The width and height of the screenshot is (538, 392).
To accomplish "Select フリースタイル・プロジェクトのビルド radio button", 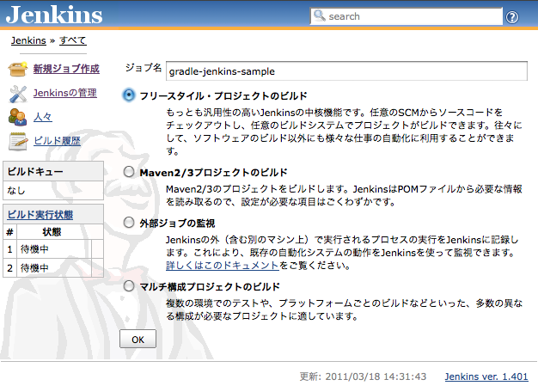I will click(129, 95).
